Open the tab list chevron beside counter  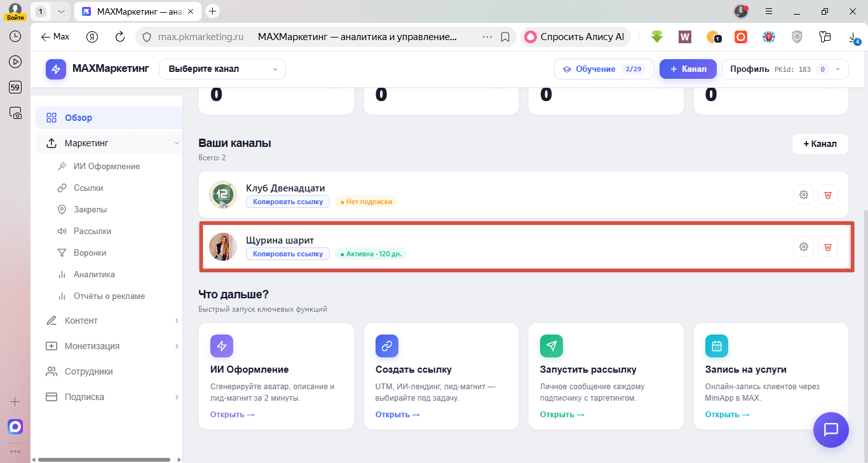pos(61,11)
